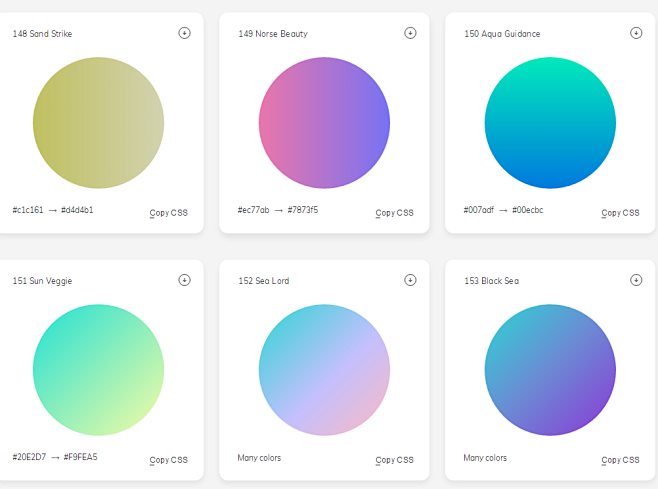Copy CSS of Black Sea gradient

620,460
